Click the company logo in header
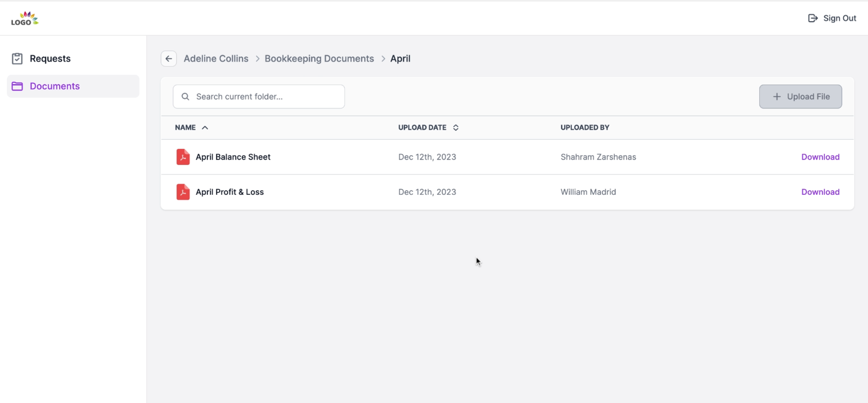 tap(25, 18)
